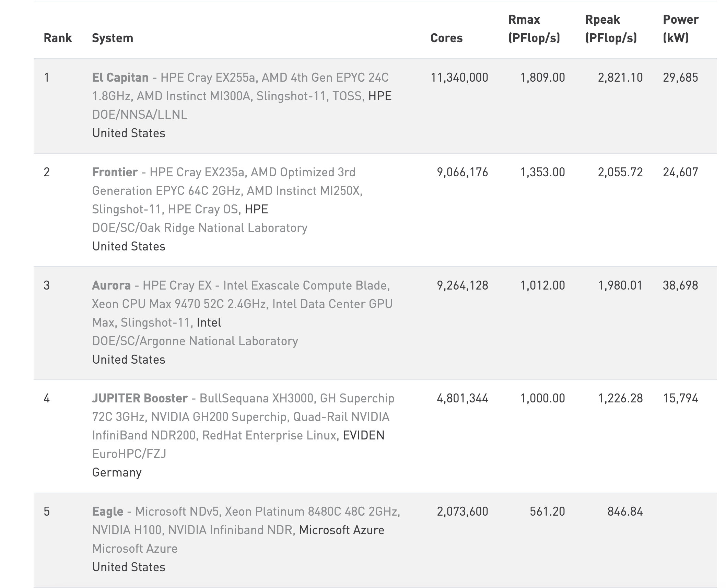This screenshot has height=588, width=726.
Task: Click HPE manufacturer in the Frontier row
Action: tap(256, 209)
